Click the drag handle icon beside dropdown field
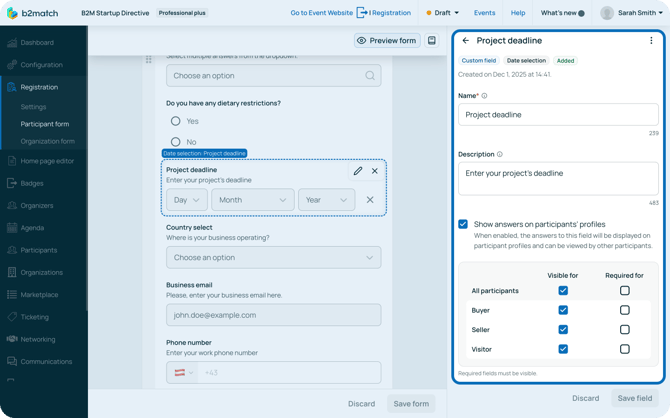Image resolution: width=670 pixels, height=418 pixels. point(149,59)
